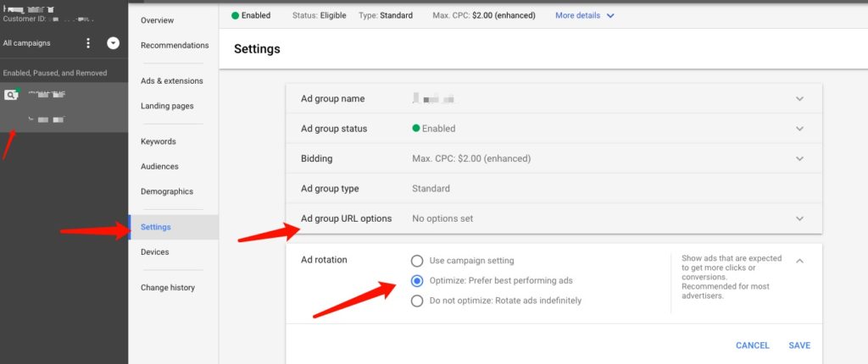Viewport: 868px width, 364px height.
Task: Click the green Enabled status dot in header
Action: click(x=235, y=15)
